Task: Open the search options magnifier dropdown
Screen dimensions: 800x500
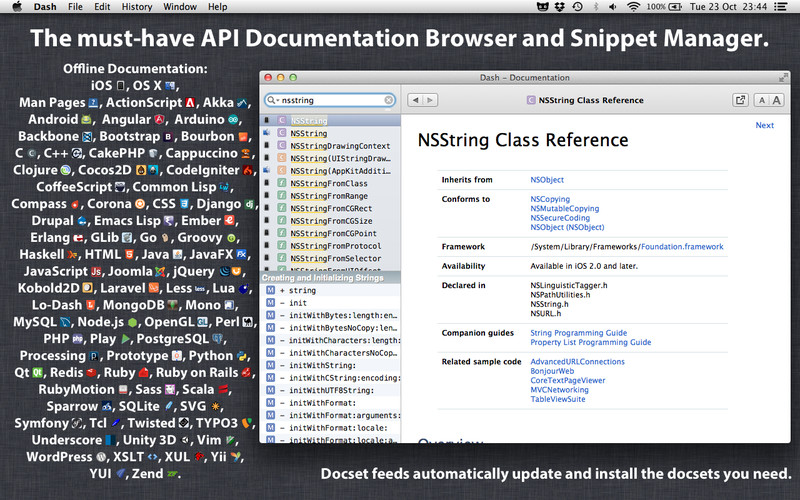Action: point(272,100)
